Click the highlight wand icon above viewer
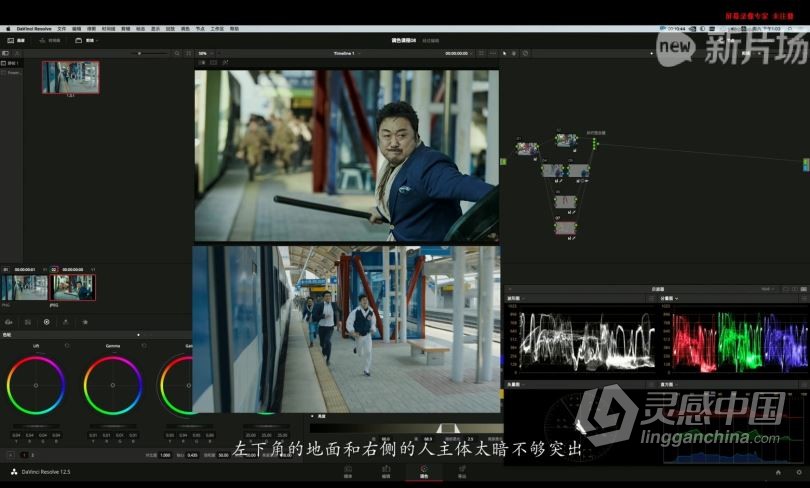This screenshot has width=810, height=488. (225, 62)
